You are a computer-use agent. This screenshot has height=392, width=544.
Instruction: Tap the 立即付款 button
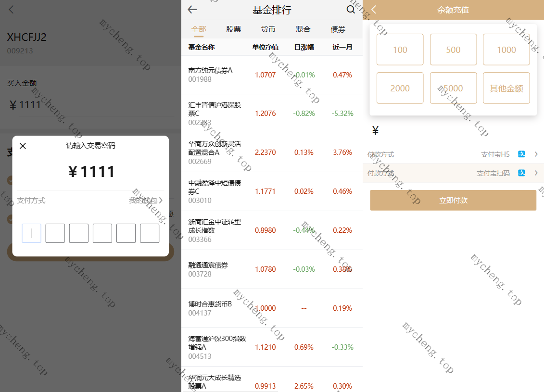[453, 200]
